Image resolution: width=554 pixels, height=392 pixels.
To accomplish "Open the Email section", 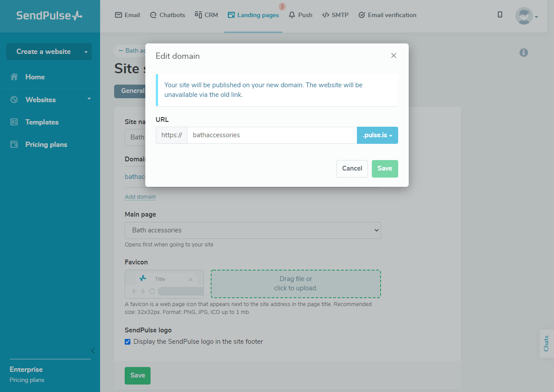I will [127, 15].
